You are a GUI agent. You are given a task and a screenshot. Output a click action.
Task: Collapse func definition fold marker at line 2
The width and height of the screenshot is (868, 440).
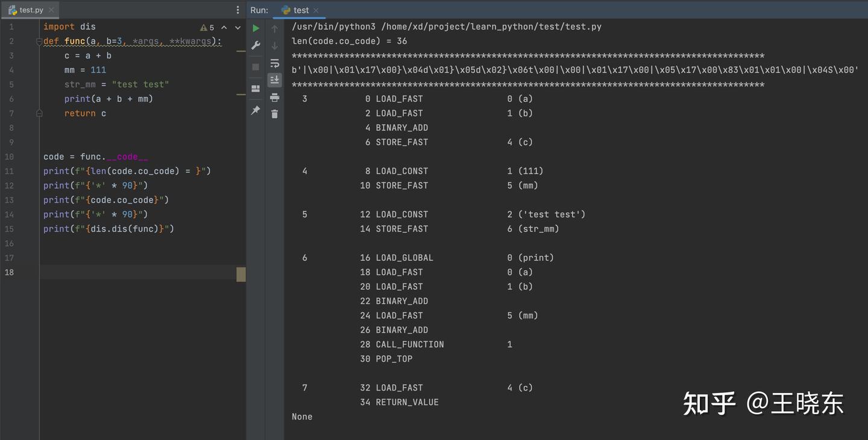[39, 42]
